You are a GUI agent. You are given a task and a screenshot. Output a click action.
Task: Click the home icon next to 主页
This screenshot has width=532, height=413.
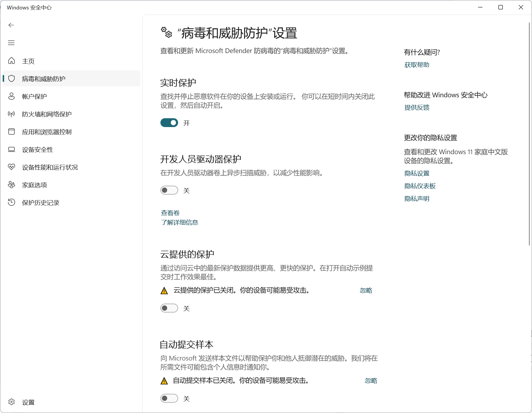(x=12, y=61)
